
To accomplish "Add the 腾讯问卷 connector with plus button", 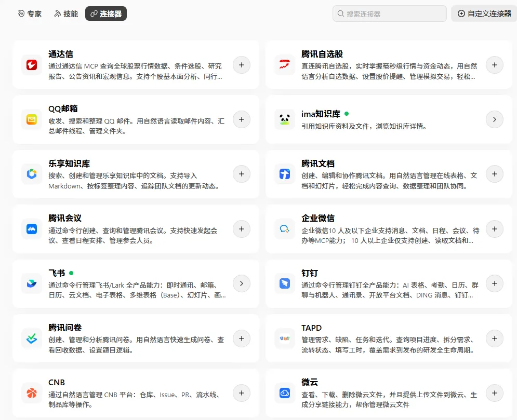I will pos(242,338).
